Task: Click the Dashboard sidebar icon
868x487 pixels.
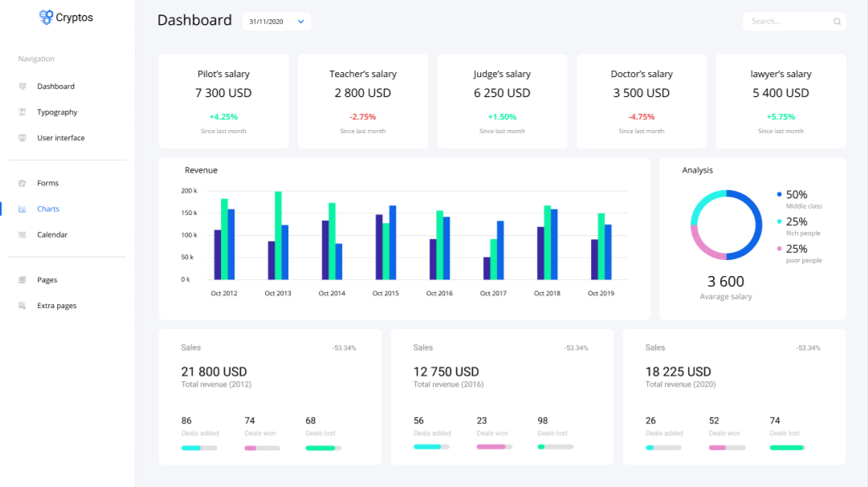Action: [22, 87]
